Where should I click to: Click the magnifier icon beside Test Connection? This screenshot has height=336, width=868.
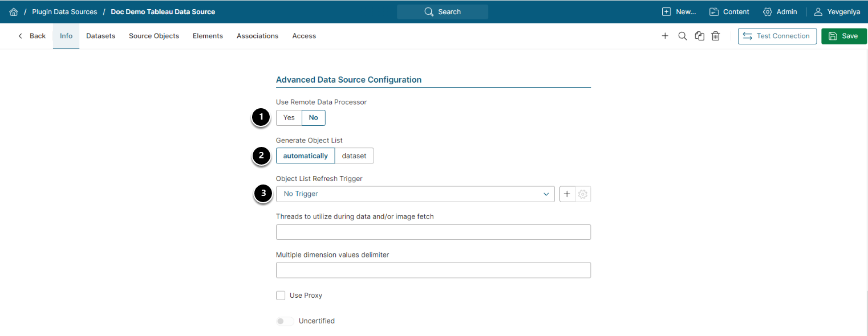point(682,36)
